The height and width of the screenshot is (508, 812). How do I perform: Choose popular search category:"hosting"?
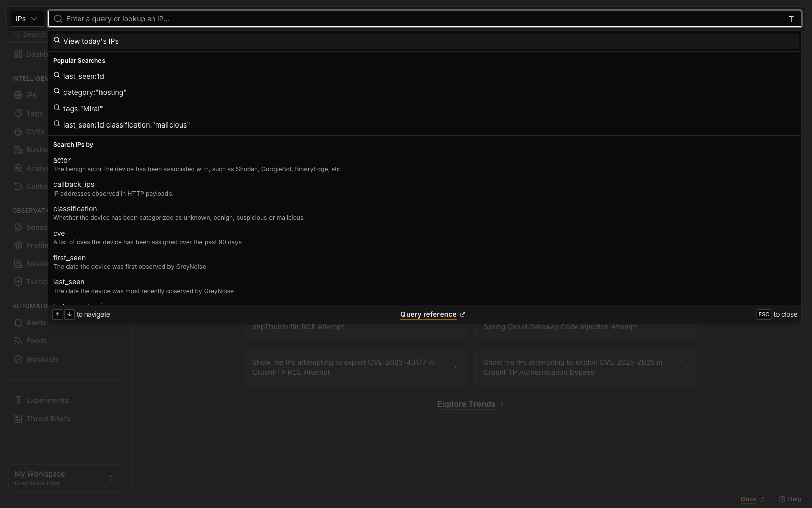[424, 92]
